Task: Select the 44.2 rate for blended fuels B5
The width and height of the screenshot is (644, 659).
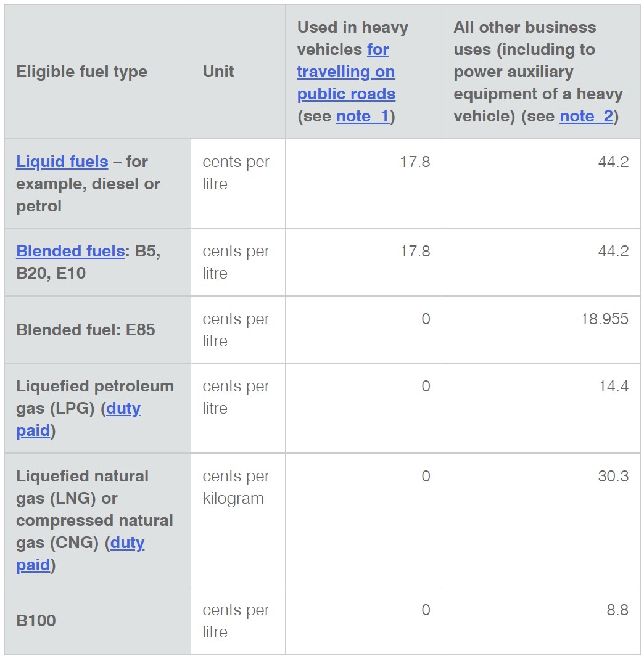Action: tap(613, 251)
